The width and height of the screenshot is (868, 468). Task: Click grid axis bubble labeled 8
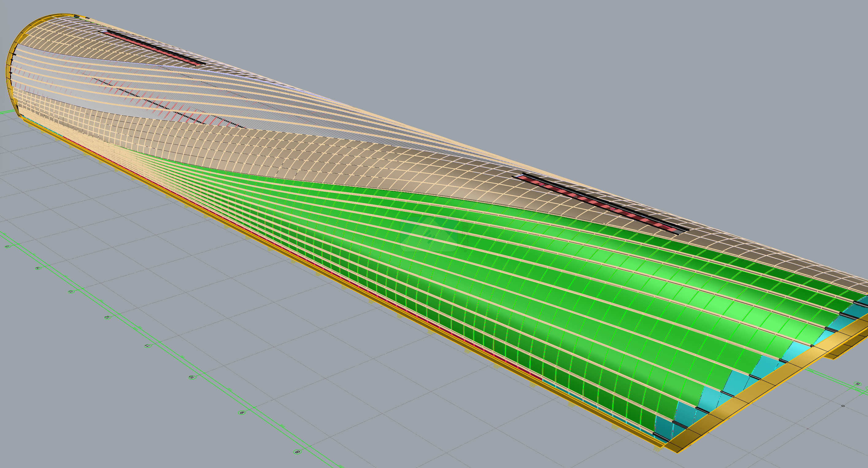pos(297,452)
